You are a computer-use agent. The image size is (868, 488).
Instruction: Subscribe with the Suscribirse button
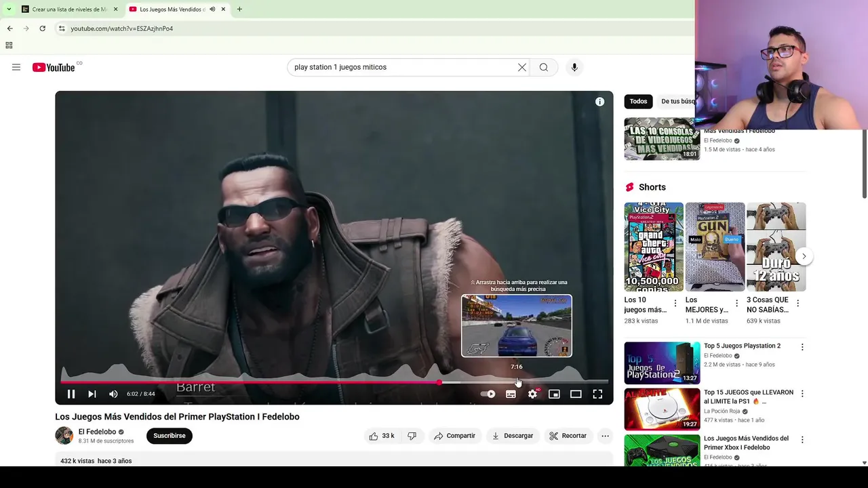coord(170,436)
